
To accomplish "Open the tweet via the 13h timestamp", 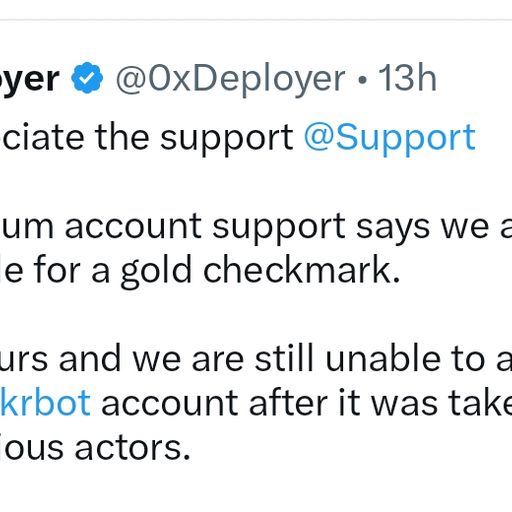I will coord(407,78).
